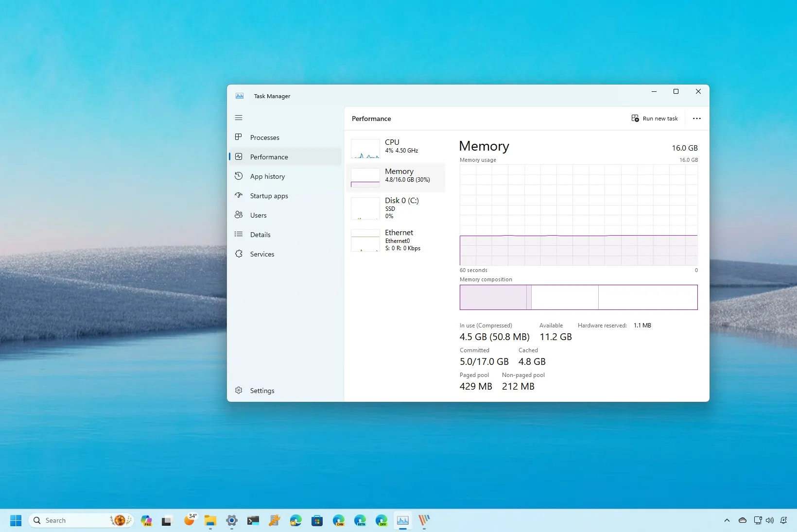The height and width of the screenshot is (532, 797).
Task: Click the Memory heading text
Action: (x=484, y=146)
